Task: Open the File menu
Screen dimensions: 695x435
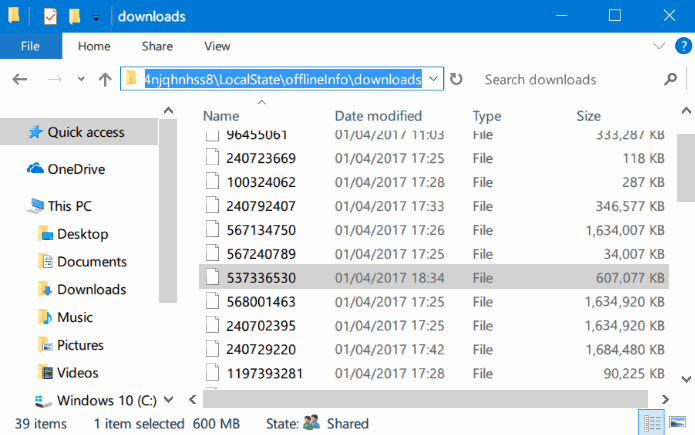Action: tap(30, 46)
